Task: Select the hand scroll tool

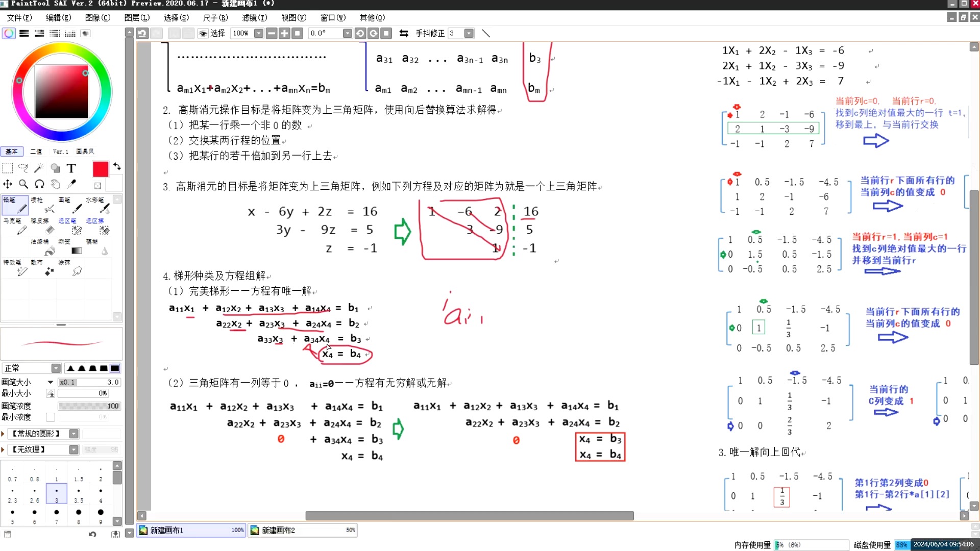Action: click(56, 184)
